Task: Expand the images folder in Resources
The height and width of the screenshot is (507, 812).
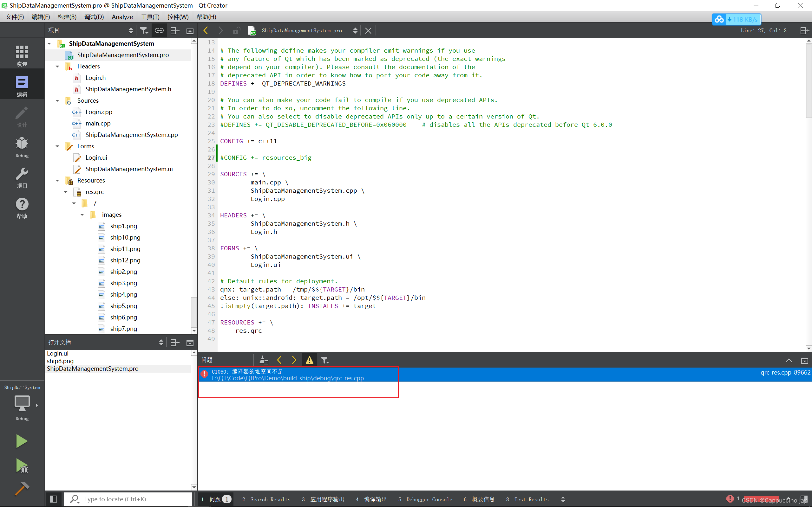Action: (82, 214)
